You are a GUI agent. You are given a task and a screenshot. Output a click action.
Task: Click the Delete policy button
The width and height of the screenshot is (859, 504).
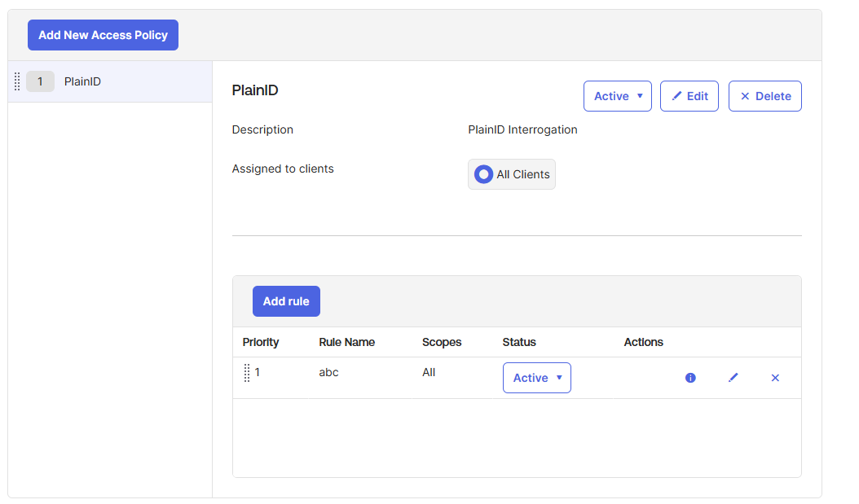point(764,96)
